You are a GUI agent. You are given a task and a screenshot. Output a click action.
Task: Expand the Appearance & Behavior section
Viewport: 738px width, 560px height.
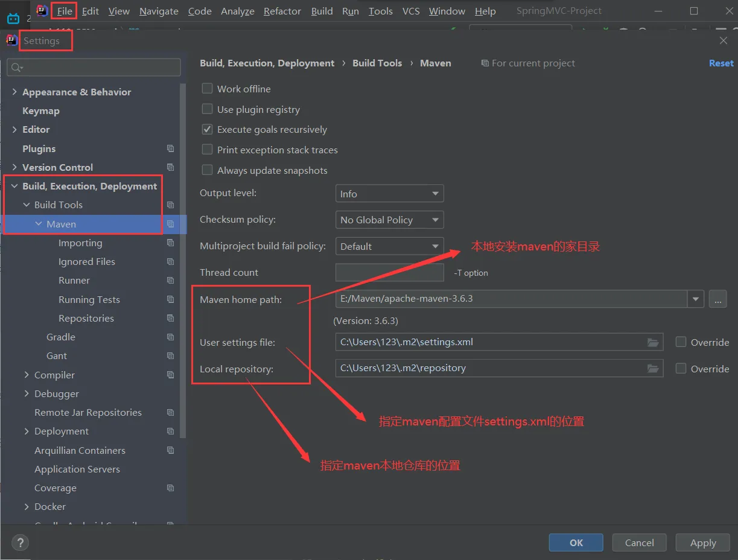14,92
